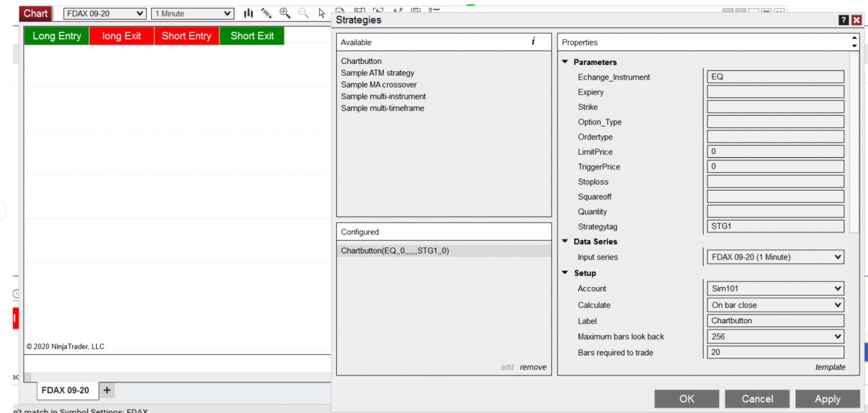The width and height of the screenshot is (868, 413).
Task: Open the Chart menu icon top left
Action: tap(34, 13)
